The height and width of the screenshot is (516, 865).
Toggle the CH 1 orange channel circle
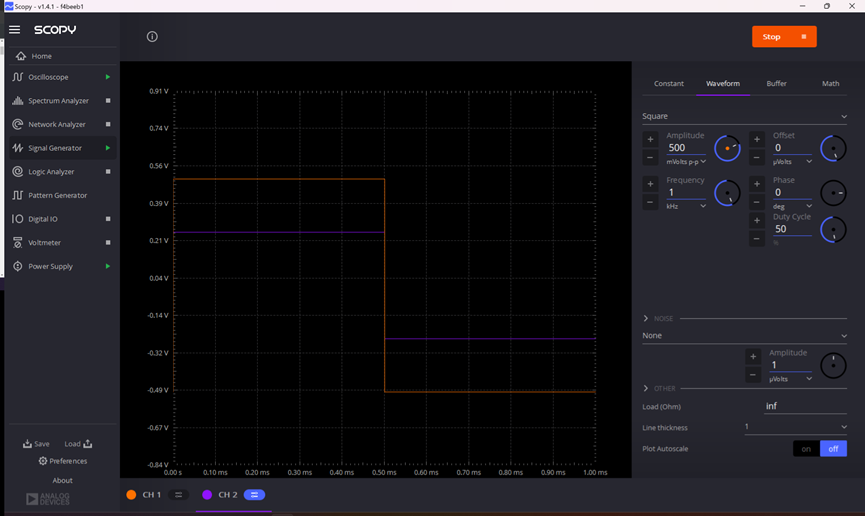pos(131,495)
